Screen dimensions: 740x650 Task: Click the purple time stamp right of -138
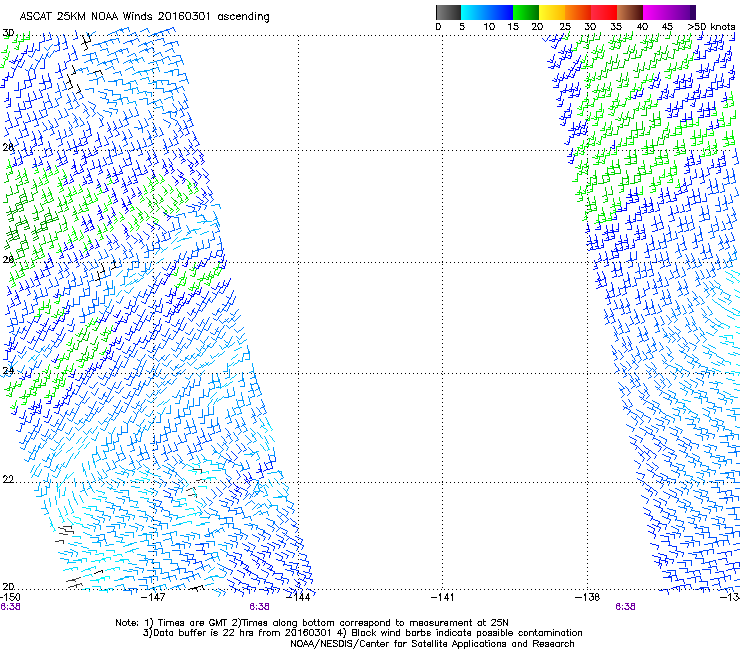click(625, 607)
